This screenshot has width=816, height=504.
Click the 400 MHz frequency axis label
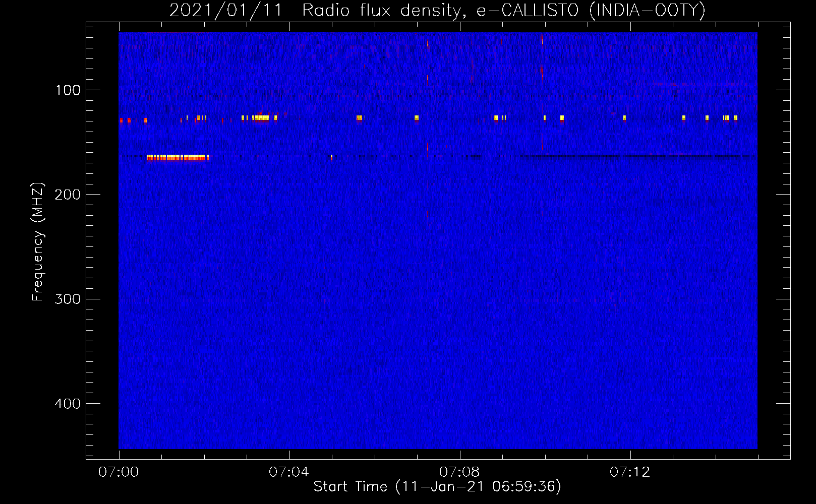click(x=68, y=404)
